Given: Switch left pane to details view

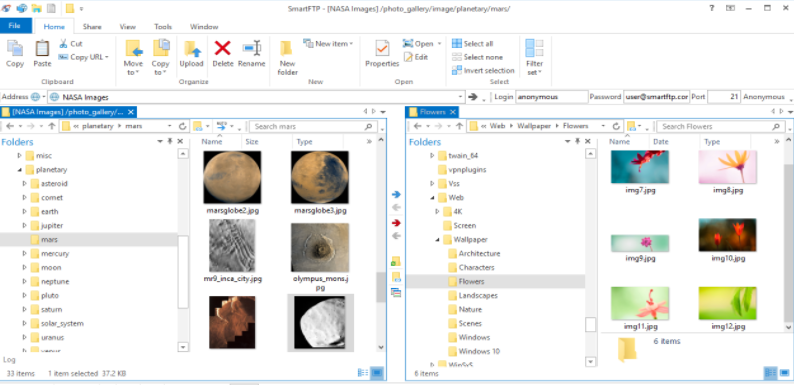Looking at the screenshot, I should (363, 373).
